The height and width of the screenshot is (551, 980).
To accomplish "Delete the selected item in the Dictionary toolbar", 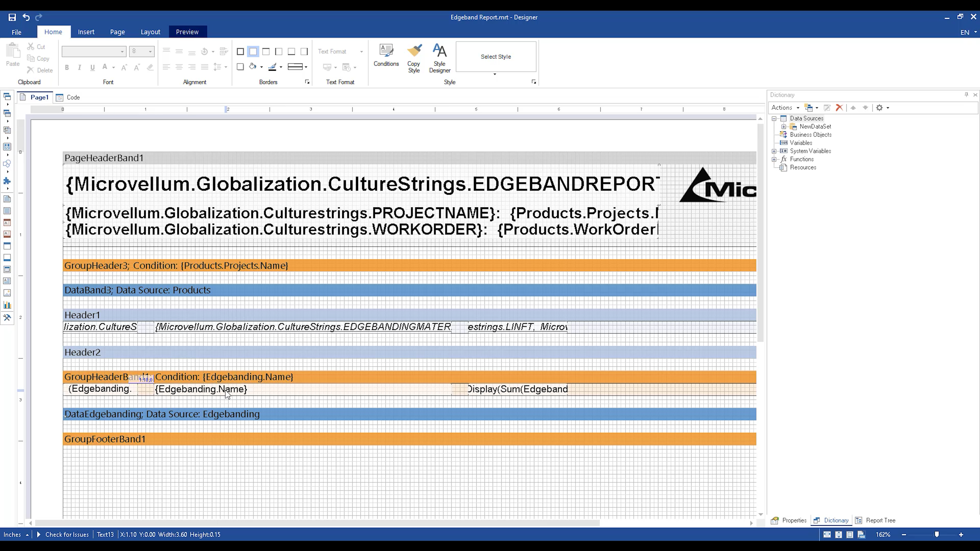I will pyautogui.click(x=840, y=108).
